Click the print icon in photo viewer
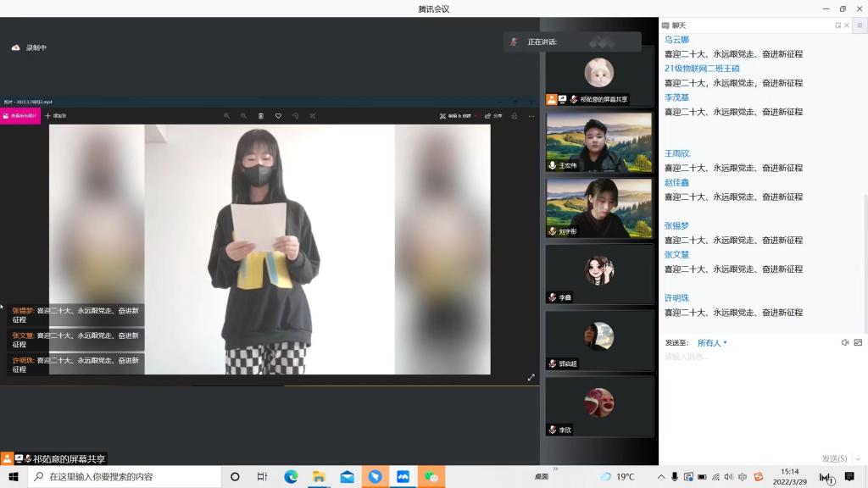 514,116
